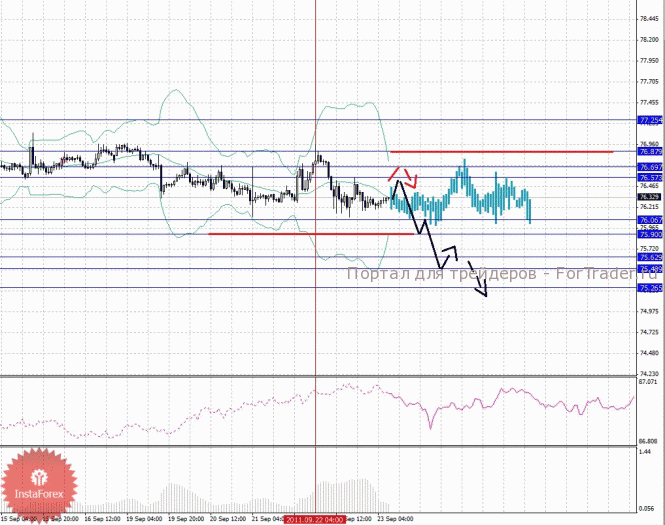Select the 76.878 horizontal level label
This screenshot has height=525, width=665.
tap(650, 152)
